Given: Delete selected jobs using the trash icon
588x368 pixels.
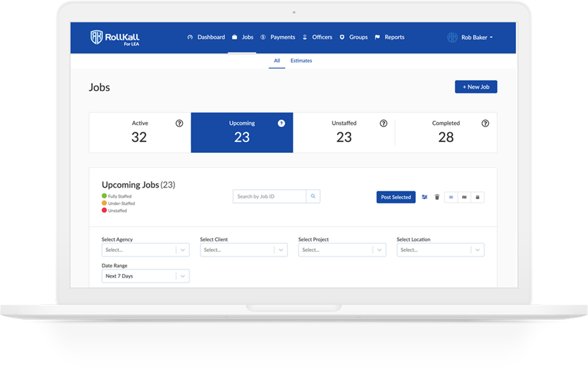Looking at the screenshot, I should click(x=437, y=197).
